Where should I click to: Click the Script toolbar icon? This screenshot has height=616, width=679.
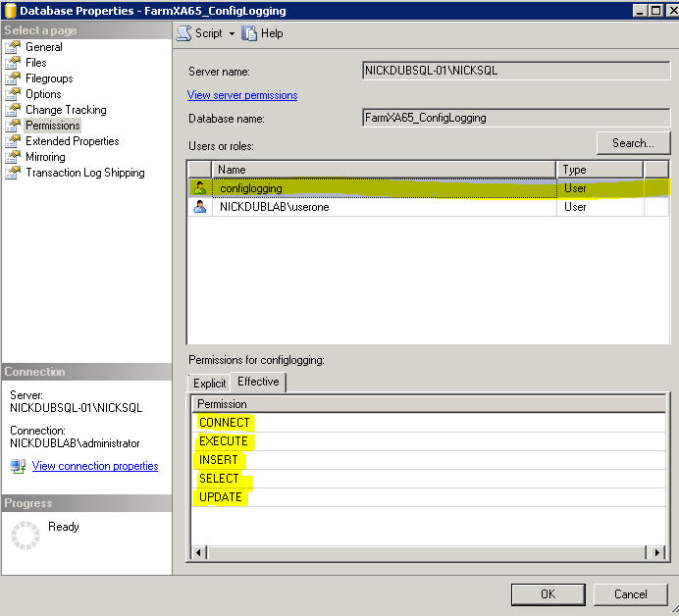(x=184, y=33)
